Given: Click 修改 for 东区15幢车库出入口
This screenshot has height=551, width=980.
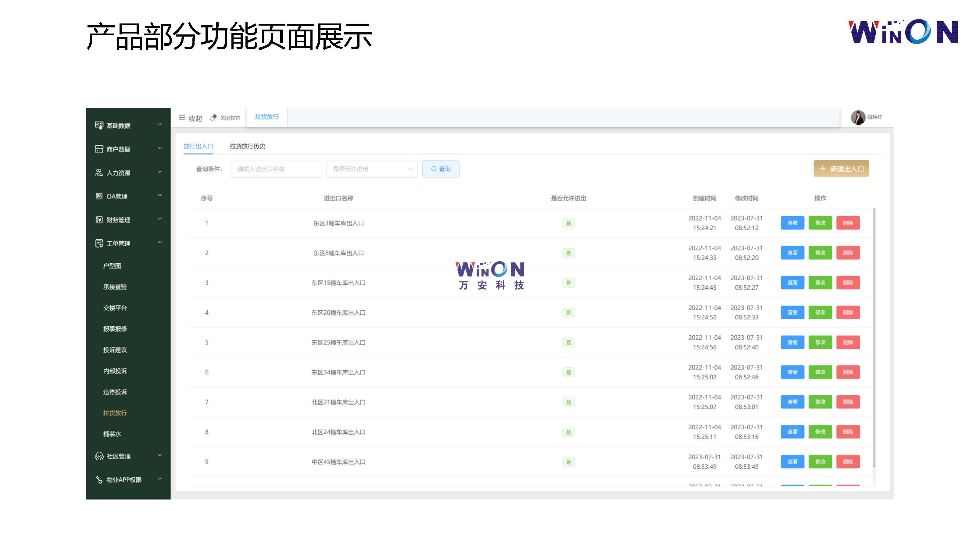Looking at the screenshot, I should coord(820,283).
